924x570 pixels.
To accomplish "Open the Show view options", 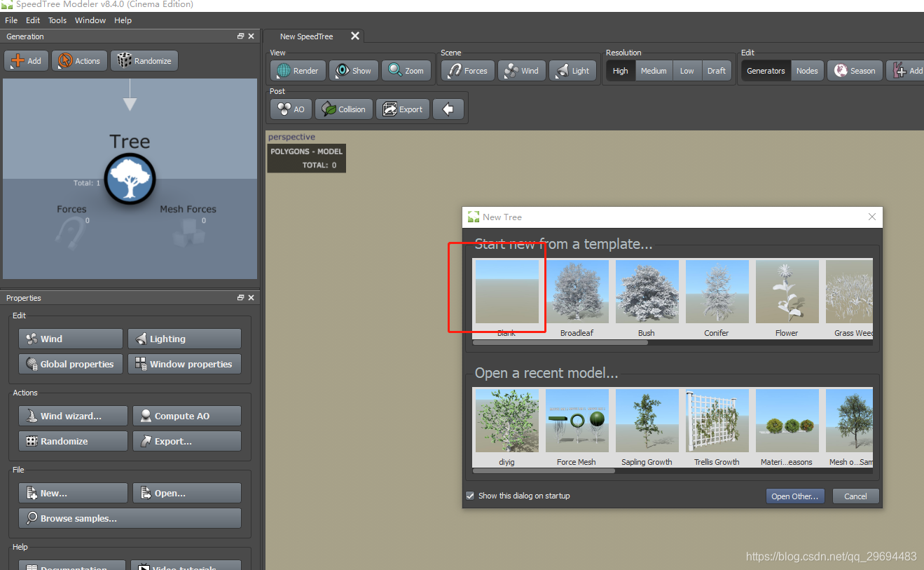I will pyautogui.click(x=354, y=71).
